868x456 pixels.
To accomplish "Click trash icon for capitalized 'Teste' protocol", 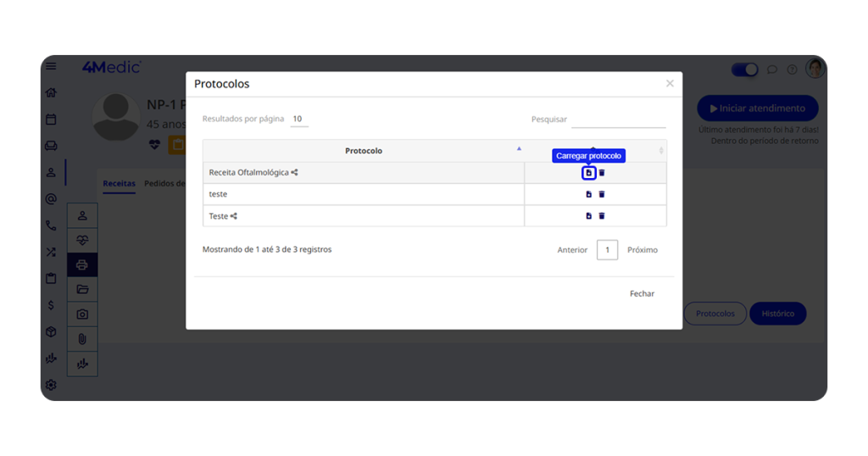I will [602, 216].
